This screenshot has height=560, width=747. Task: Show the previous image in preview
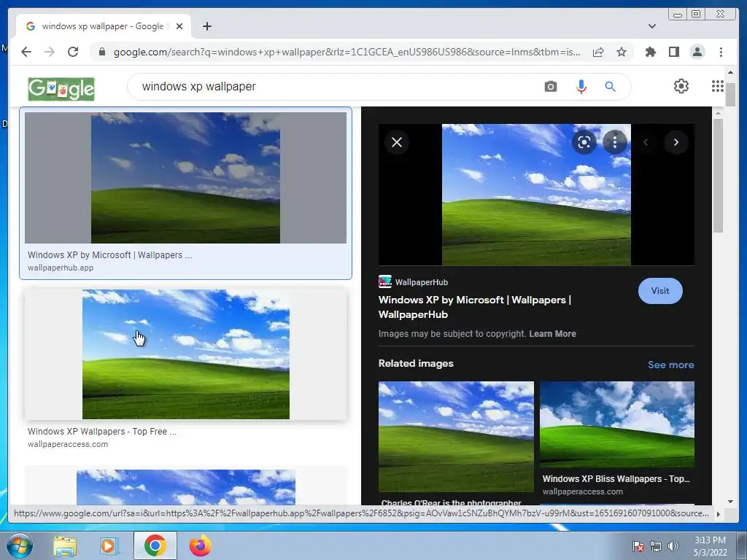646,142
